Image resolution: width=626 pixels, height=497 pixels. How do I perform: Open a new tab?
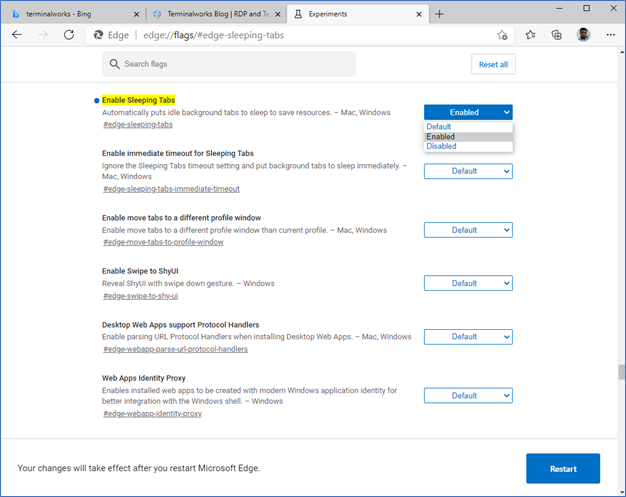[x=439, y=14]
